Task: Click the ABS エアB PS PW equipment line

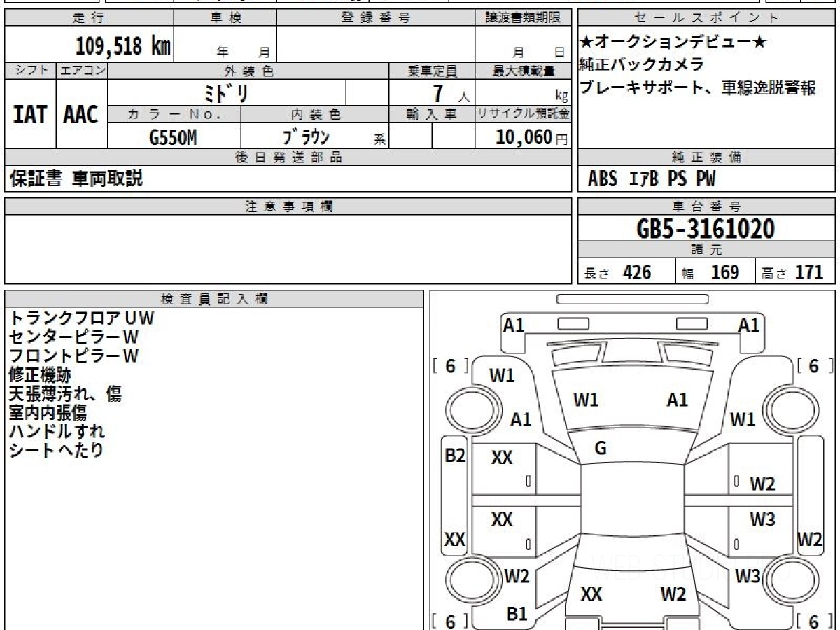Action: pos(652,179)
